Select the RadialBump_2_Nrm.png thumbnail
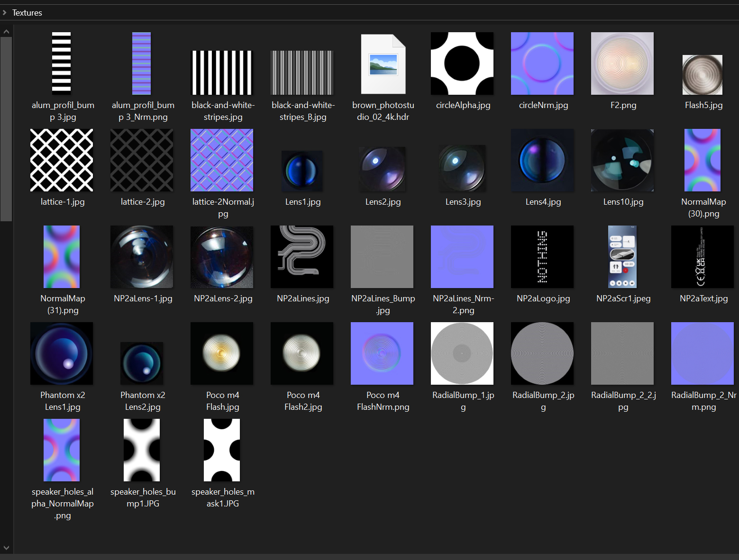The image size is (739, 560). click(703, 353)
